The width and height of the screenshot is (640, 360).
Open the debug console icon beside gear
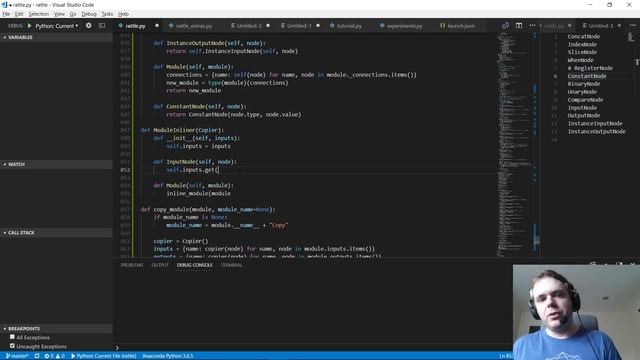coord(102,26)
